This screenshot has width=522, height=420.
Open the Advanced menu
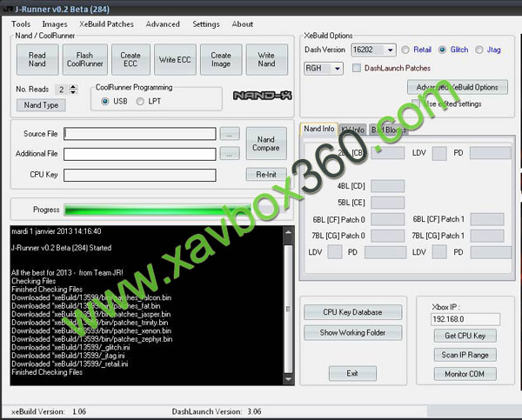[163, 24]
